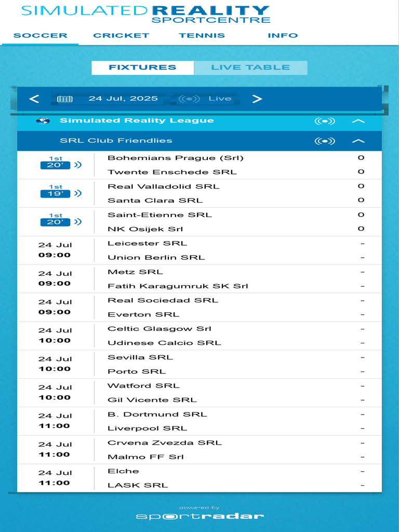The image size is (399, 532).
Task: Click Gil Vicente SRL team name
Action: (x=152, y=400)
